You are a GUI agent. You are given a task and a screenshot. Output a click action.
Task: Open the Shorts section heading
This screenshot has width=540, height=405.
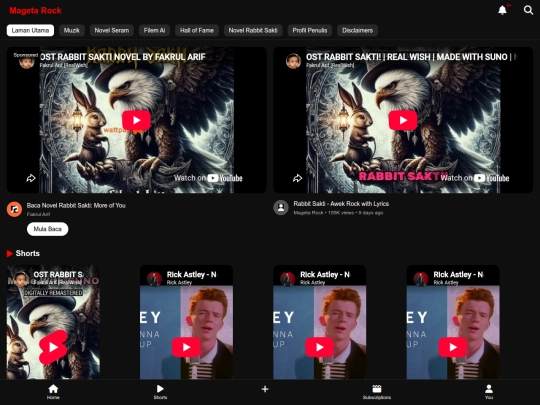(28, 253)
